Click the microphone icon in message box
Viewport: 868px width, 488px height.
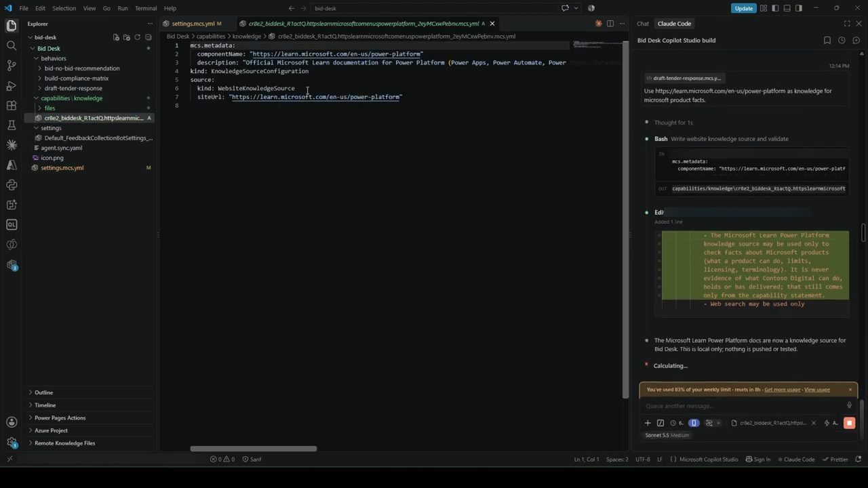849,406
